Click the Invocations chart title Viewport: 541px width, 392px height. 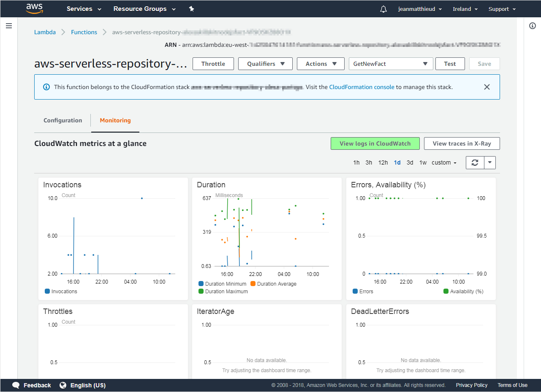click(62, 185)
